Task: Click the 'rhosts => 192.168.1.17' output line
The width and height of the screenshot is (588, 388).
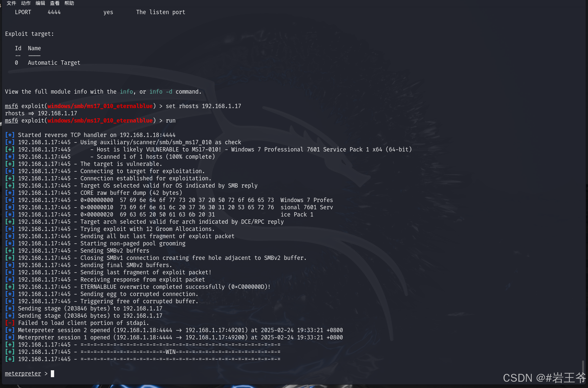Action: pos(41,113)
